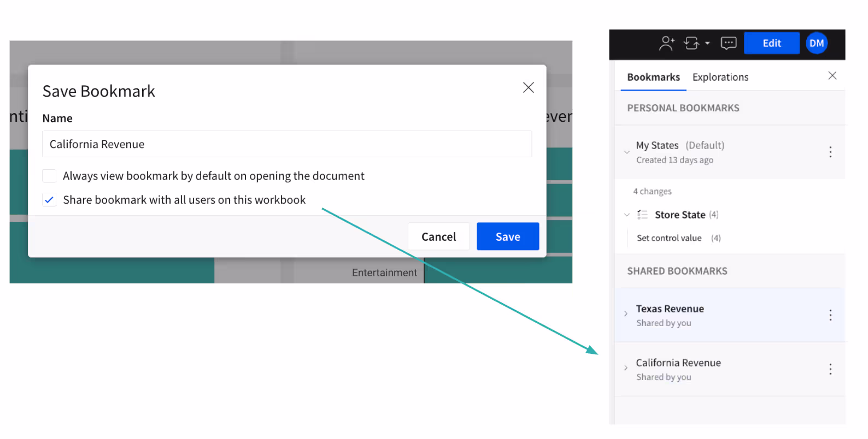Click Cancel in Save Bookmark dialog
The image size is (868, 439).
(438, 236)
